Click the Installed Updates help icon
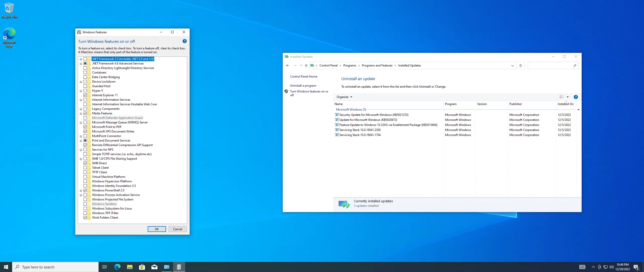This screenshot has height=272, width=644. (x=576, y=97)
